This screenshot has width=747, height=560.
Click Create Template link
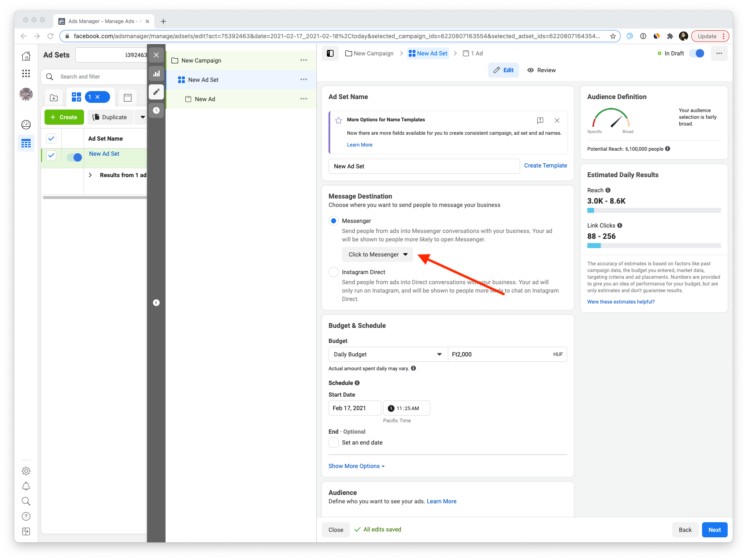(x=545, y=165)
